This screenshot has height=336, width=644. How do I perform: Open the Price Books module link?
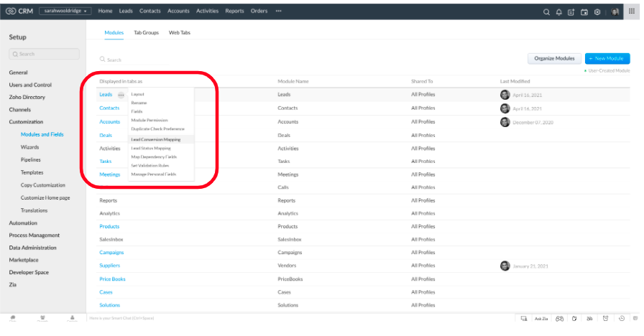pos(113,279)
